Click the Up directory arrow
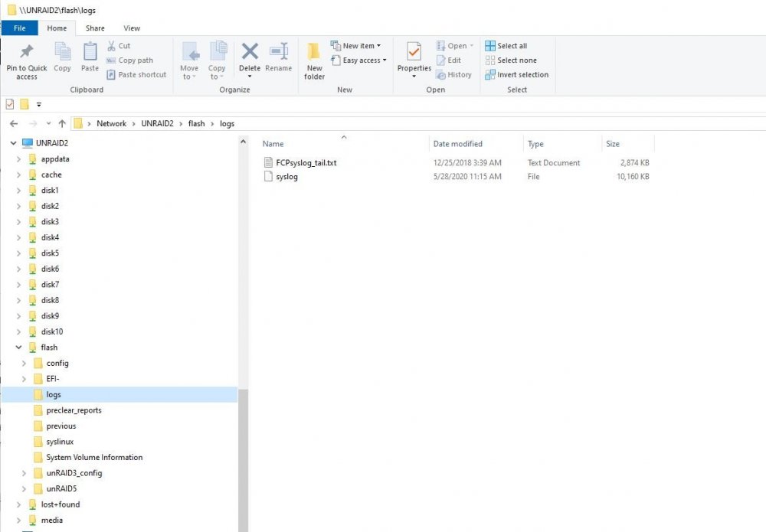 point(62,123)
